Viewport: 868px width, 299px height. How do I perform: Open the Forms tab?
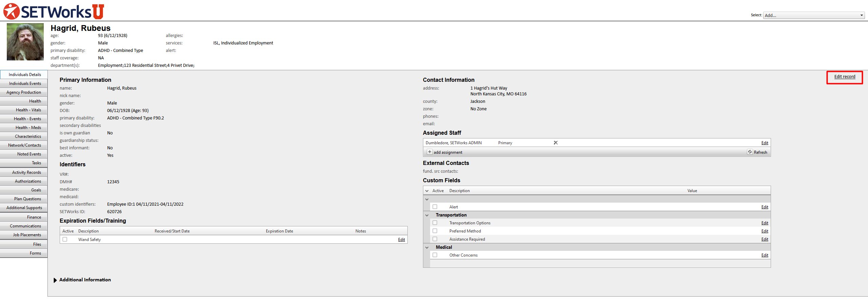coord(24,253)
